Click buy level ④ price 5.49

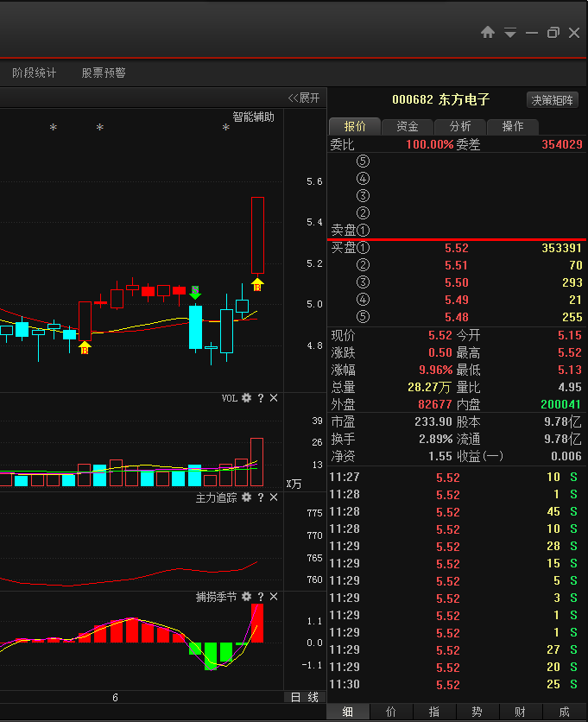(x=456, y=301)
